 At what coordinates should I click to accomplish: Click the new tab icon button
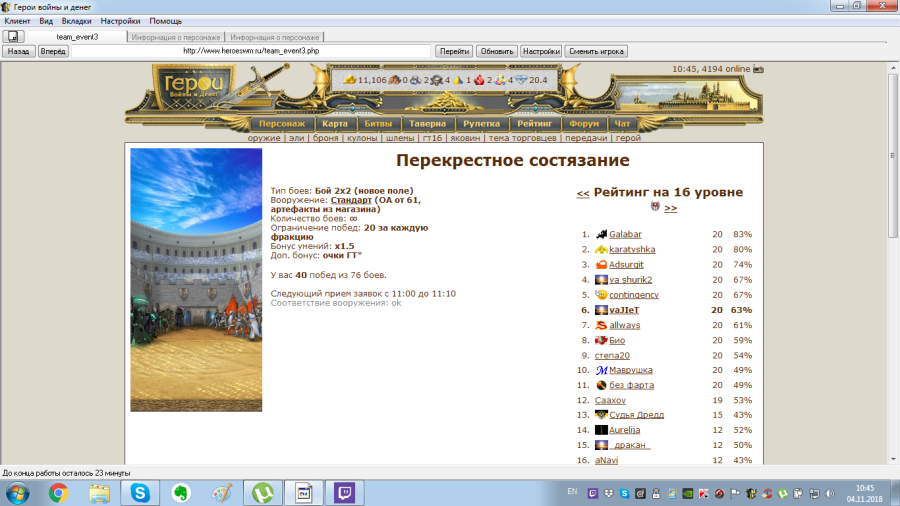click(x=13, y=37)
